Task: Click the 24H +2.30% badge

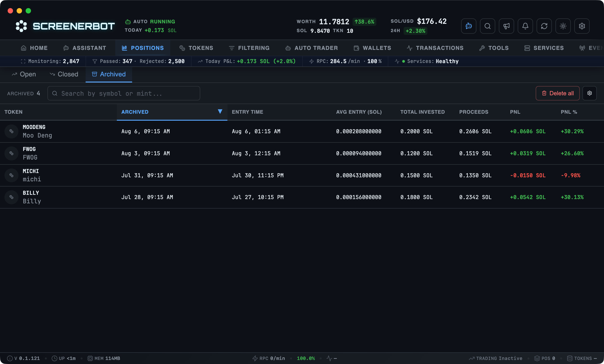Action: coord(415,31)
